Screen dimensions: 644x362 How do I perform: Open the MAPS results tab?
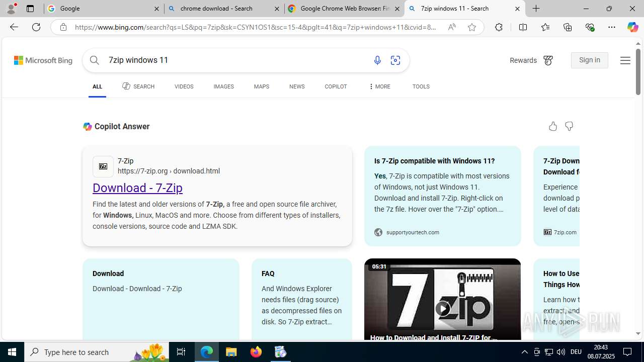[261, 86]
